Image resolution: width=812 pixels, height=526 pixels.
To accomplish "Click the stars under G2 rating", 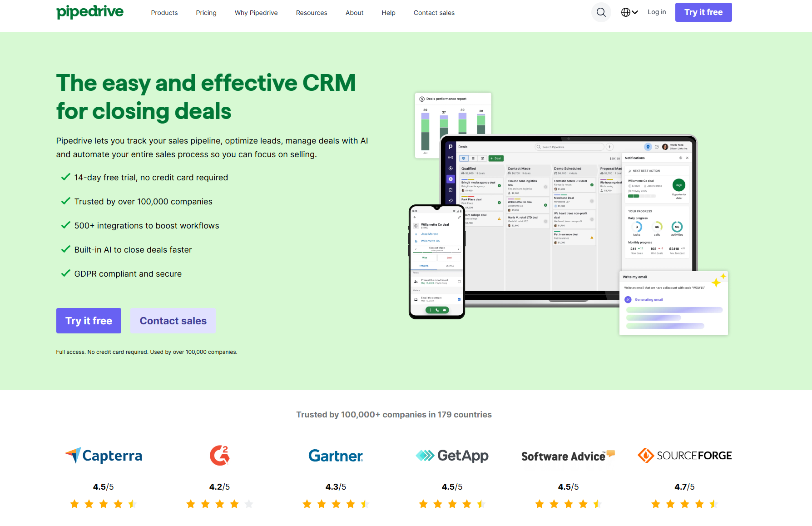I will (220, 504).
